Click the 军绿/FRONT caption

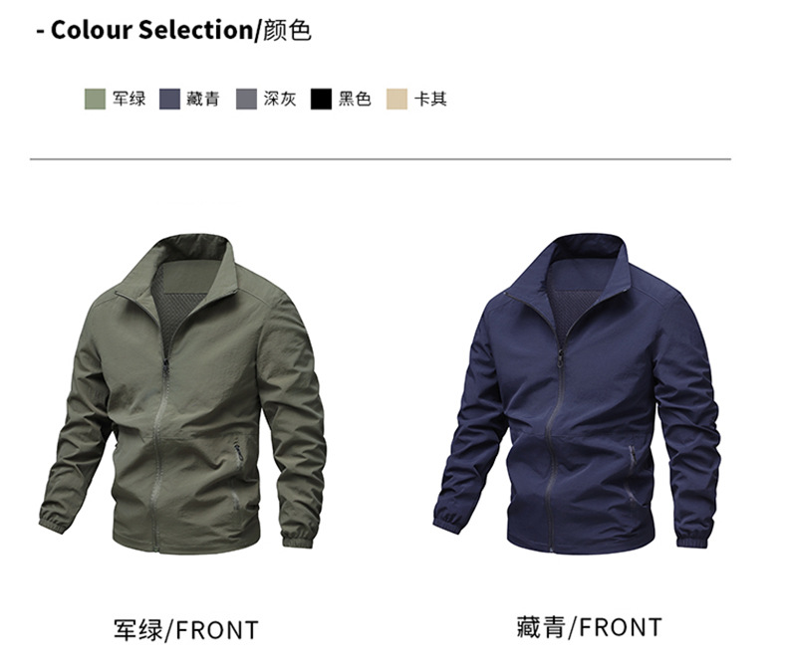tap(185, 630)
